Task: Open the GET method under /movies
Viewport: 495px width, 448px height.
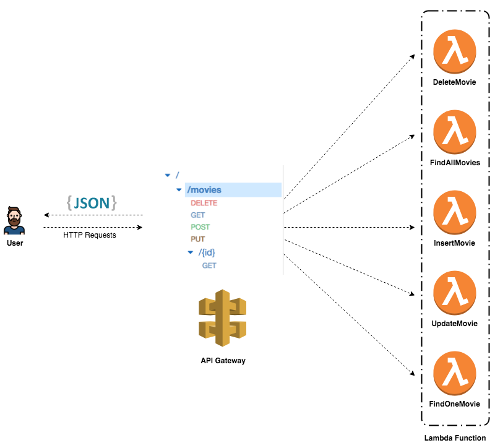Action: [198, 215]
